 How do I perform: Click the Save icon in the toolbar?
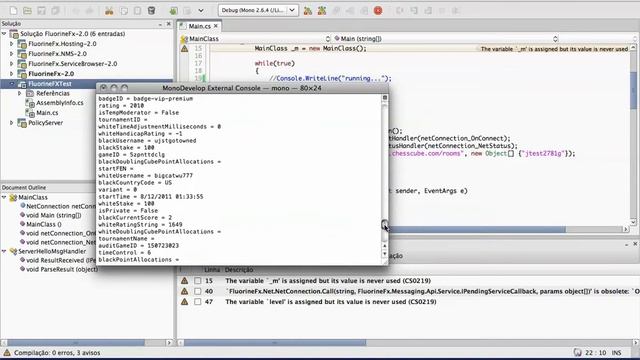(x=41, y=11)
